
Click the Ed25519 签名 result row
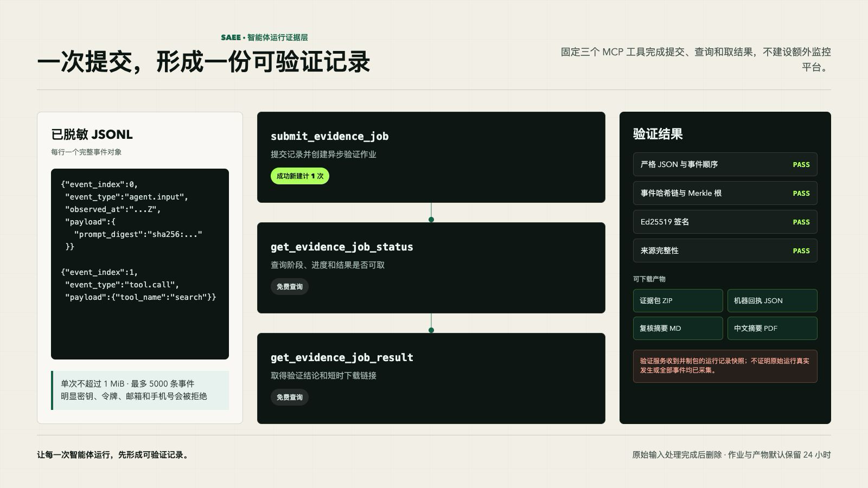point(725,222)
